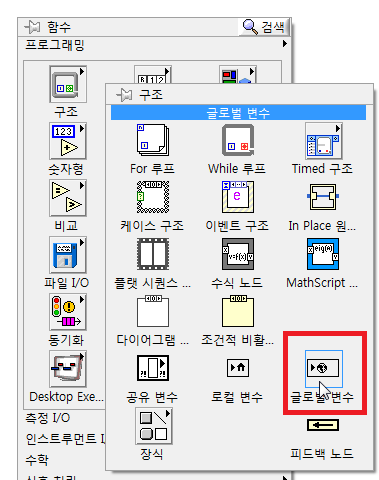Image resolution: width=379 pixels, height=480 pixels.
Task: Select the While 루프 structure icon
Action: 238,140
